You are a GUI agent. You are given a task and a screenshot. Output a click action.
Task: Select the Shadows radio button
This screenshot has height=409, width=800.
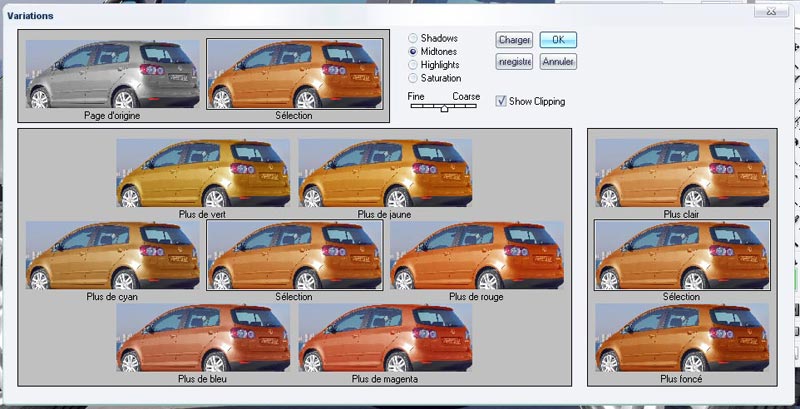point(412,38)
